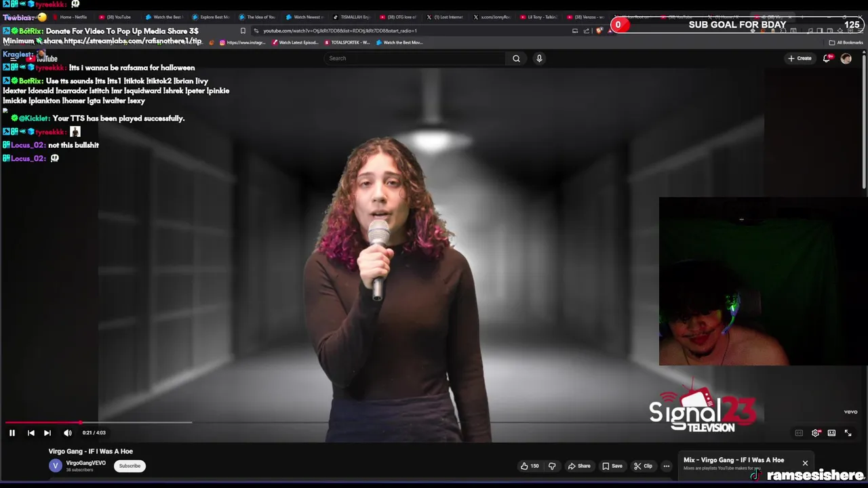This screenshot has height=488, width=868.
Task: Clip a segment of the video
Action: (x=643, y=466)
